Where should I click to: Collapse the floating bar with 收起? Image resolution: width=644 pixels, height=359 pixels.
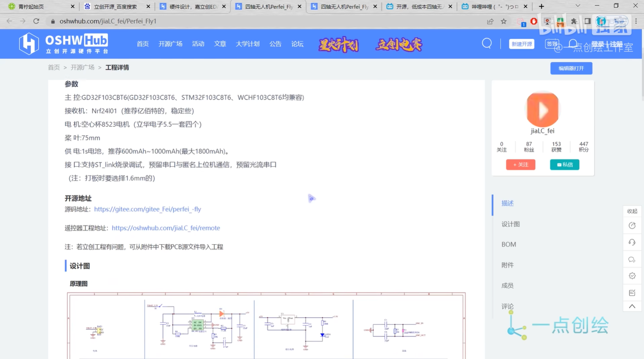pos(632,211)
